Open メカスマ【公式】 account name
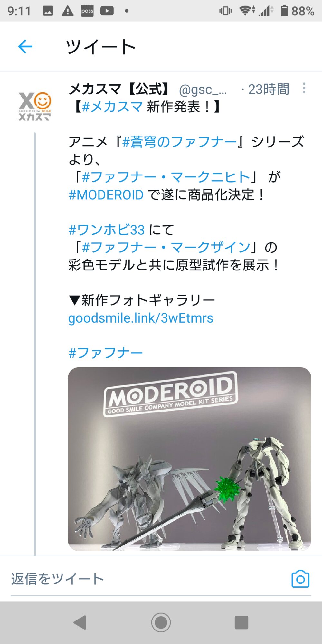Screen dimensions: 322x644 coord(120,89)
